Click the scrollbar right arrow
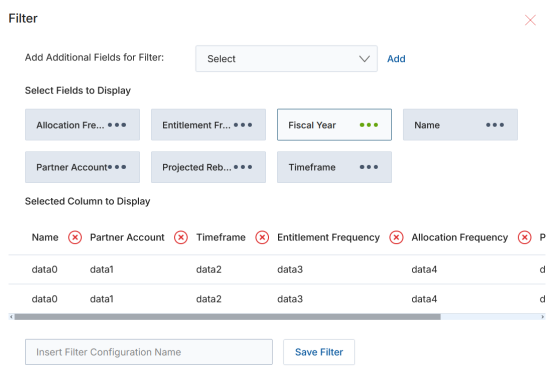The width and height of the screenshot is (551, 376). (543, 317)
